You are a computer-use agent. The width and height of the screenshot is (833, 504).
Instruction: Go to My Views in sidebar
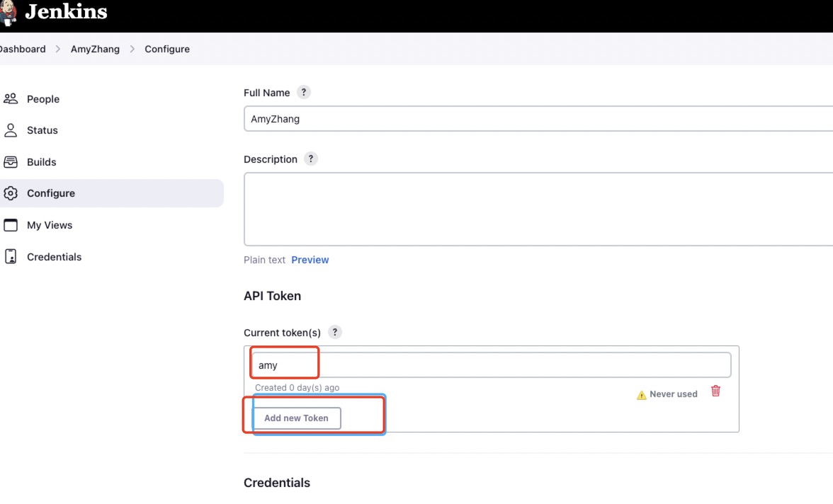coord(50,225)
